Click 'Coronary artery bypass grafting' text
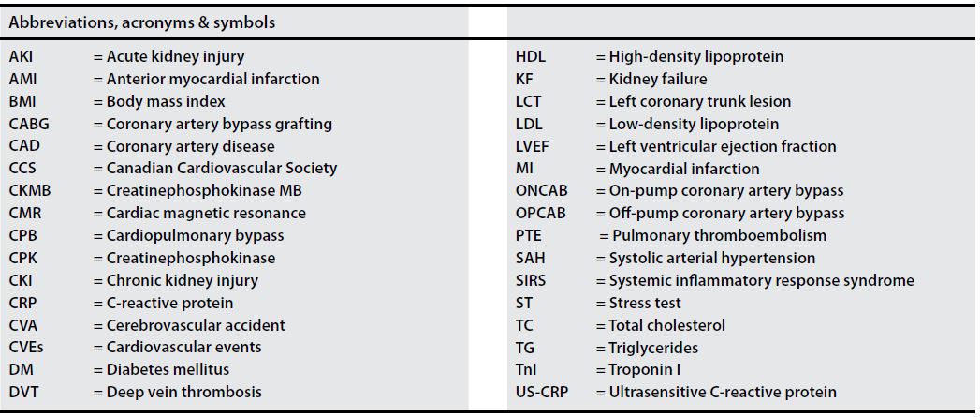The image size is (980, 417). [219, 124]
